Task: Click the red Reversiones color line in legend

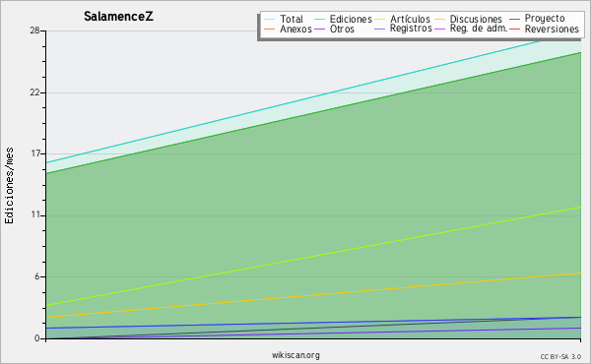Action: pyautogui.click(x=515, y=30)
